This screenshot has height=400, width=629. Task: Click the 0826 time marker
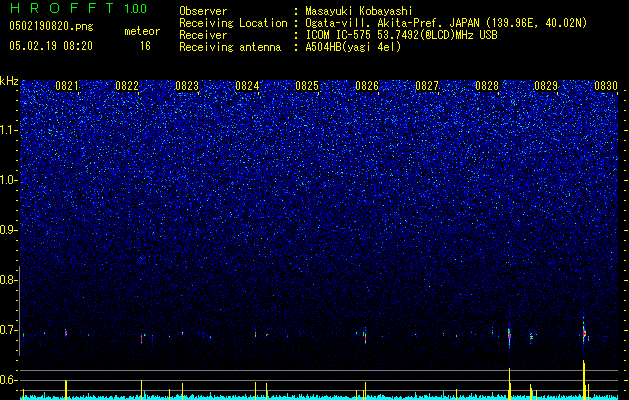click(367, 86)
